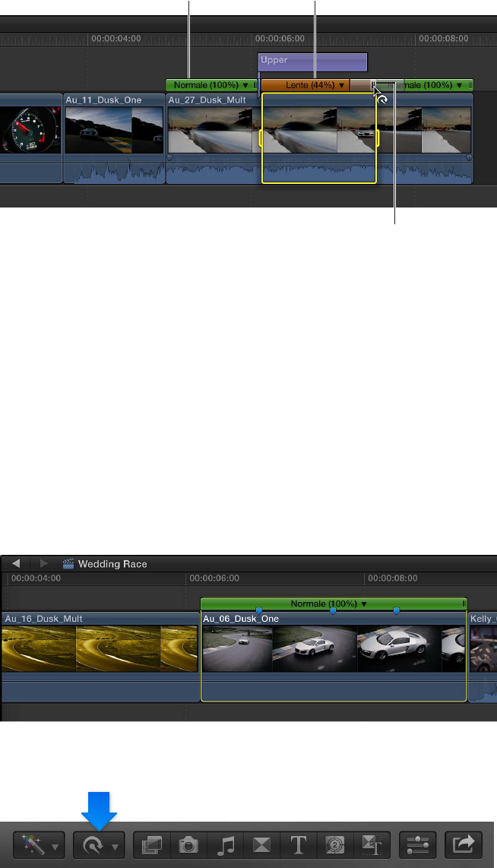Open the Titles browser T icon
Image resolution: width=497 pixels, height=868 pixels.
tap(299, 845)
